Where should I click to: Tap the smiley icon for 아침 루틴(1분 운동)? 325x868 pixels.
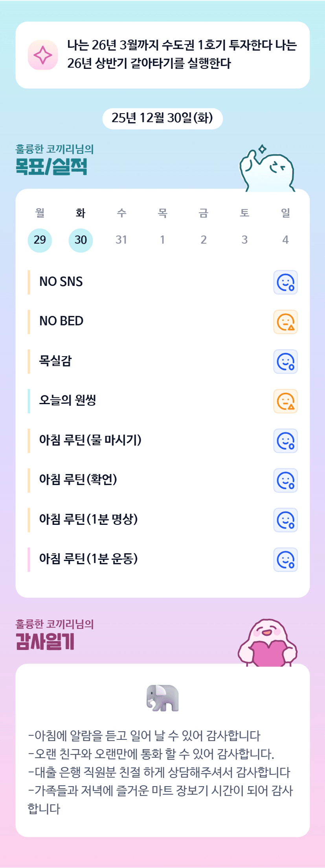coord(285,560)
